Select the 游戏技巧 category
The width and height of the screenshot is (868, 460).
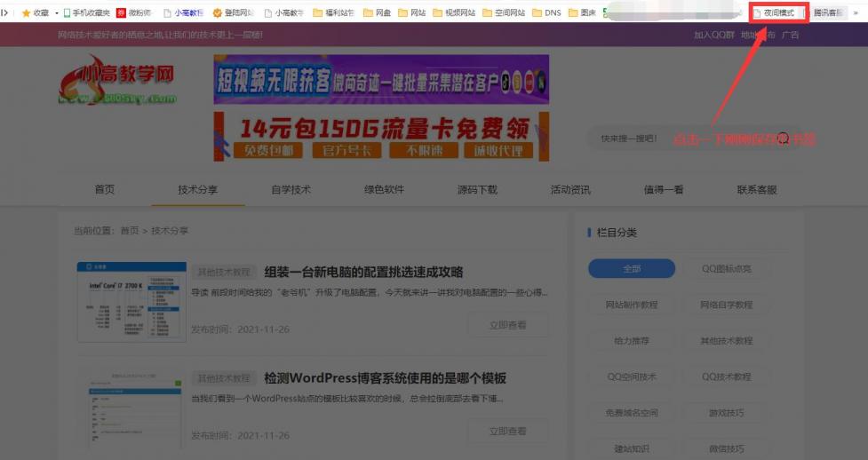point(726,413)
